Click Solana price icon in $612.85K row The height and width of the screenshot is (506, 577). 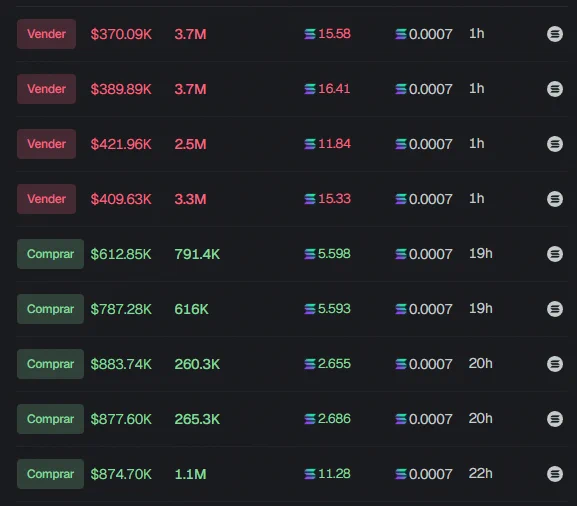pyautogui.click(x=401, y=254)
